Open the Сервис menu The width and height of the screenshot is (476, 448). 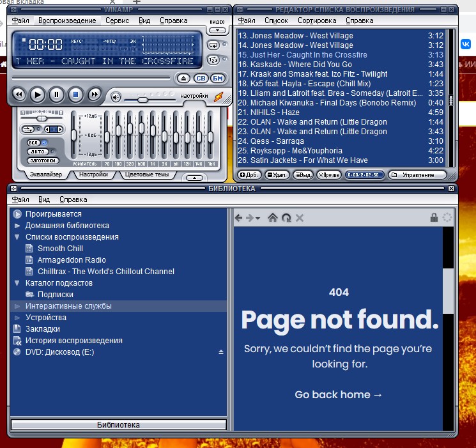point(117,20)
